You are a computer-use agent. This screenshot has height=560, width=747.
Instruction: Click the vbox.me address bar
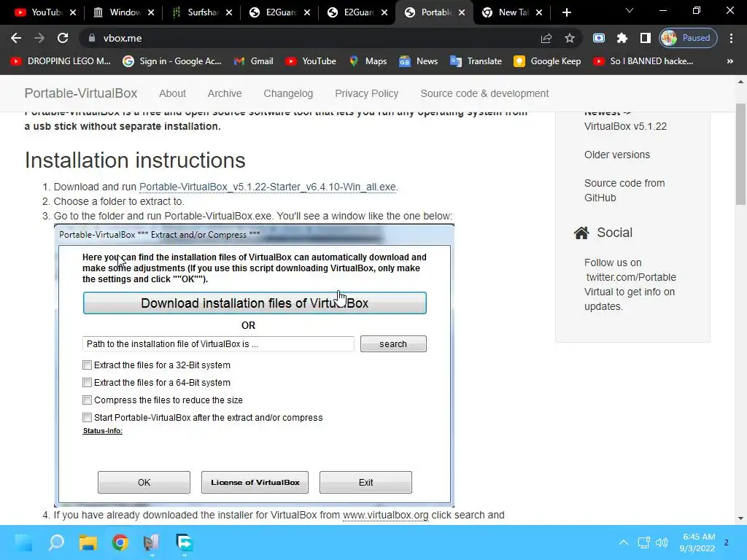coord(309,38)
